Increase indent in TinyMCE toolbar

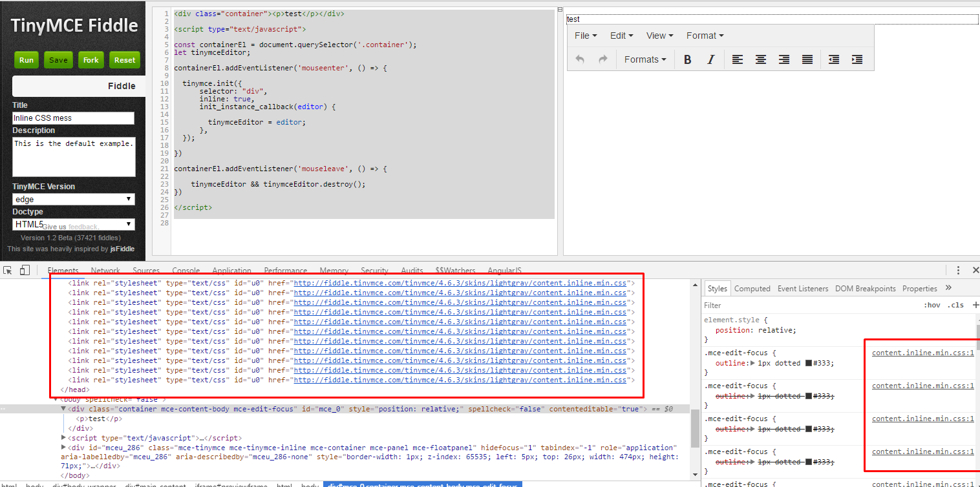pos(857,59)
